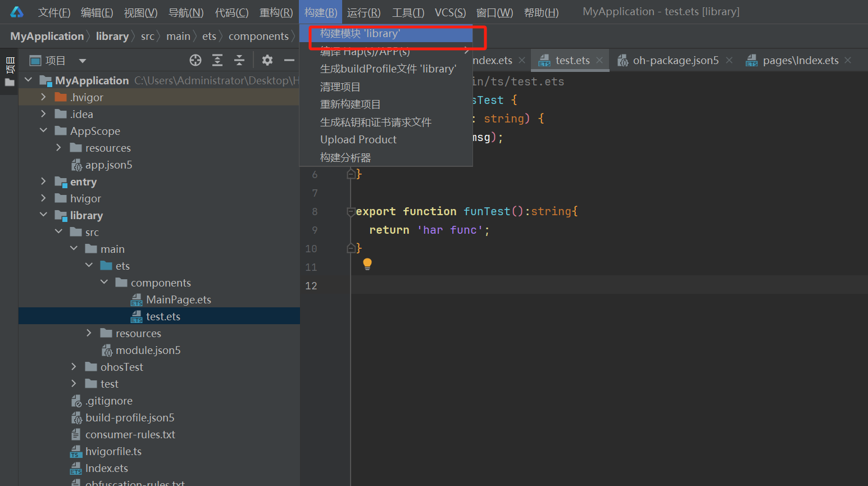Collapse the MyApplication root node
This screenshot has height=486, width=868.
[x=28, y=80]
